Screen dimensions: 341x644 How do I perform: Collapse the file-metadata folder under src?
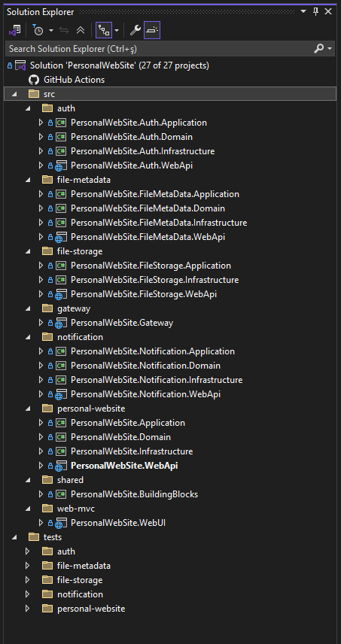pyautogui.click(x=28, y=180)
